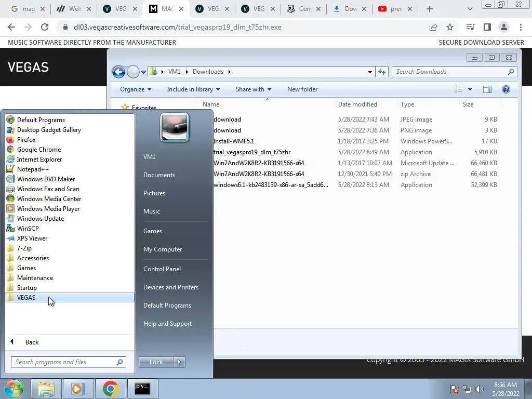Open Control Panel
532x399 pixels.
point(162,269)
